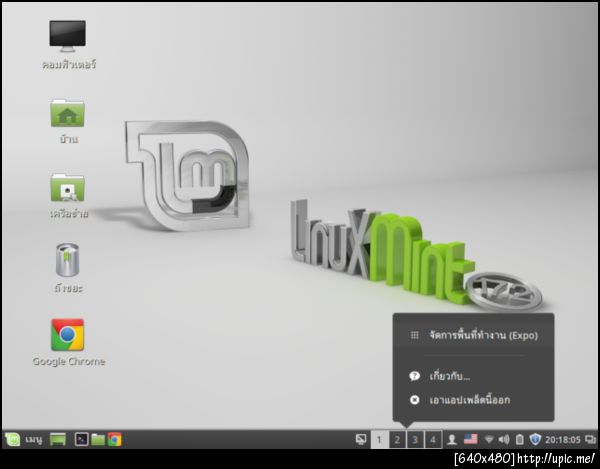600x469 pixels.
Task: Switch to workspace 1
Action: 380,440
